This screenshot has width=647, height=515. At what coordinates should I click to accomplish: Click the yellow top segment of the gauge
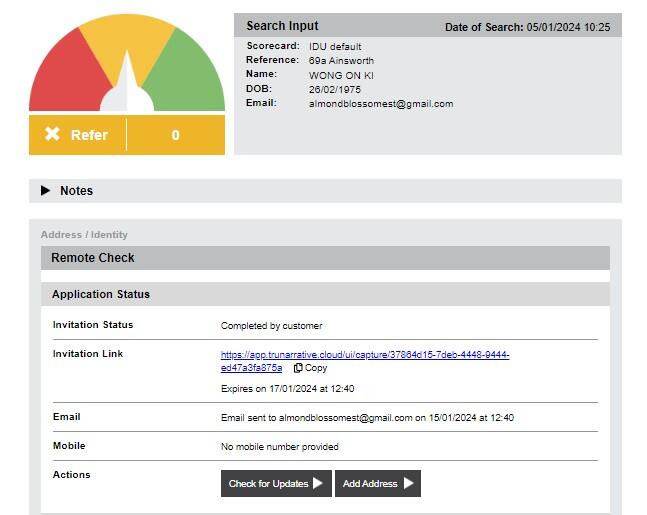[x=127, y=35]
